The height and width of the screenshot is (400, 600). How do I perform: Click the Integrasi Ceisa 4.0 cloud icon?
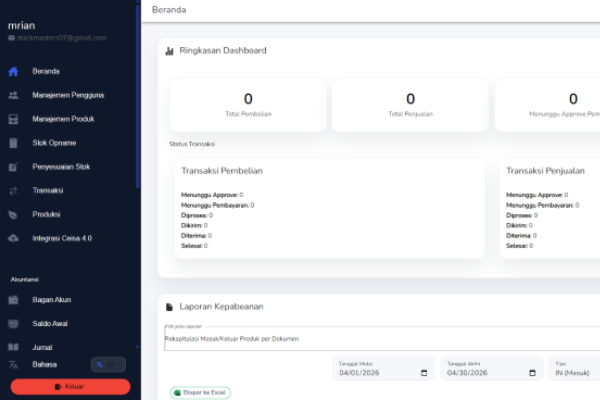13,238
